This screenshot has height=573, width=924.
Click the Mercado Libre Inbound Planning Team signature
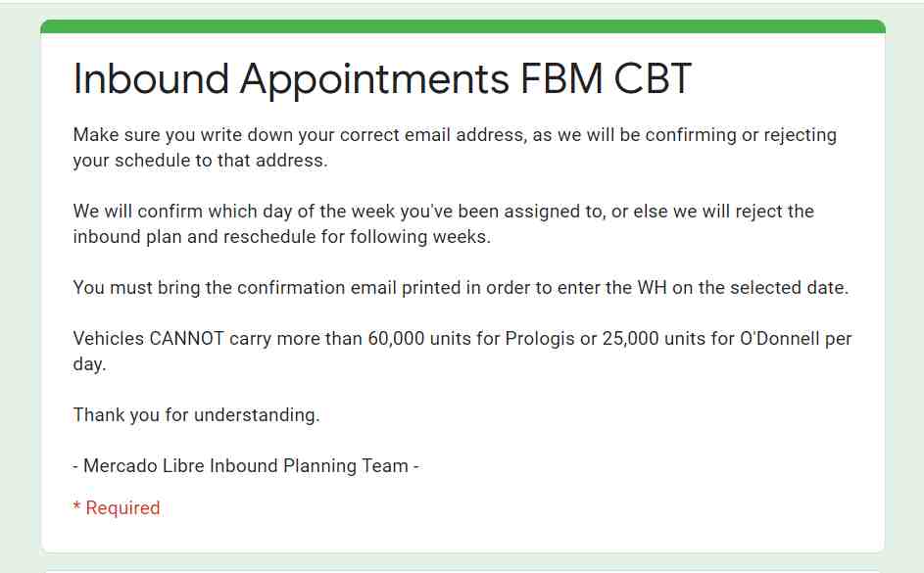coord(246,466)
